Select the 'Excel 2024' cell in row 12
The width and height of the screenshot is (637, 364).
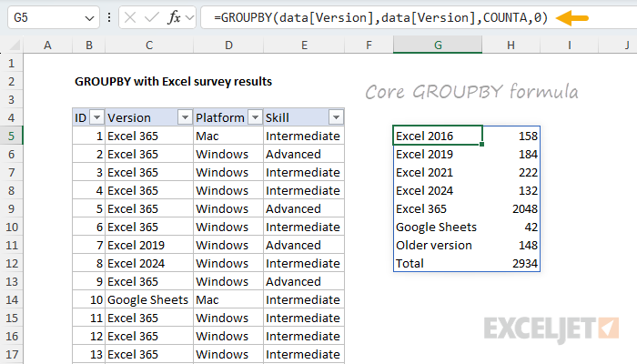click(149, 263)
